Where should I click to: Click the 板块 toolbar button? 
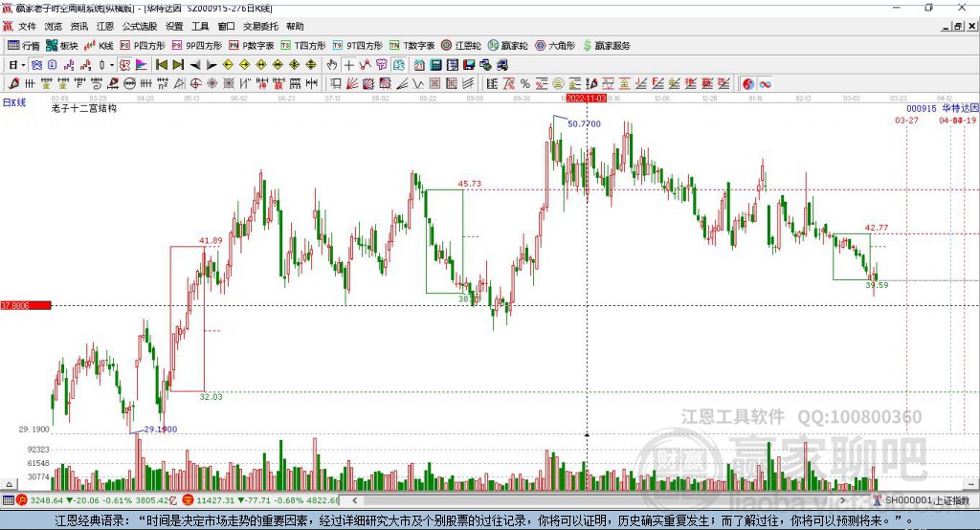62,46
